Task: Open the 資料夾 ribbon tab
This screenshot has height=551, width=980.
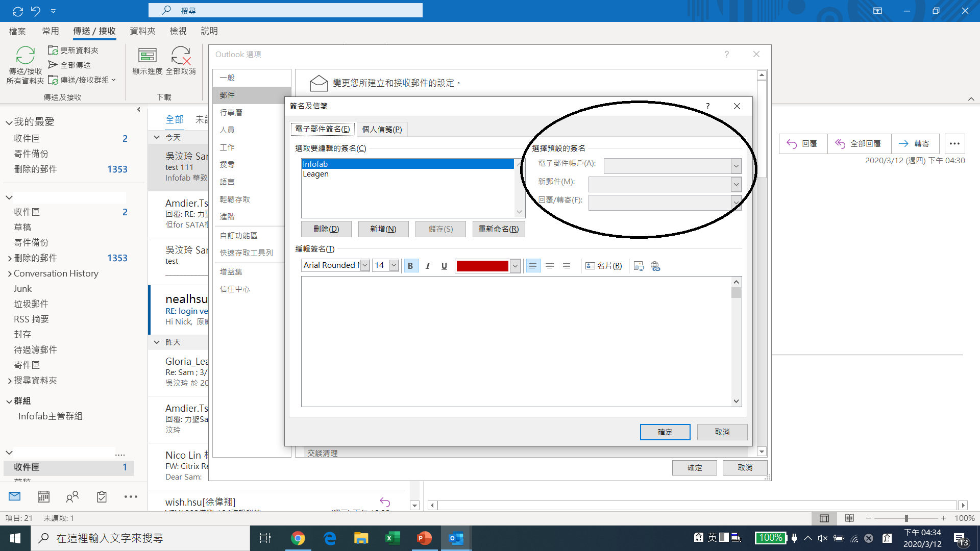Action: pos(142,31)
